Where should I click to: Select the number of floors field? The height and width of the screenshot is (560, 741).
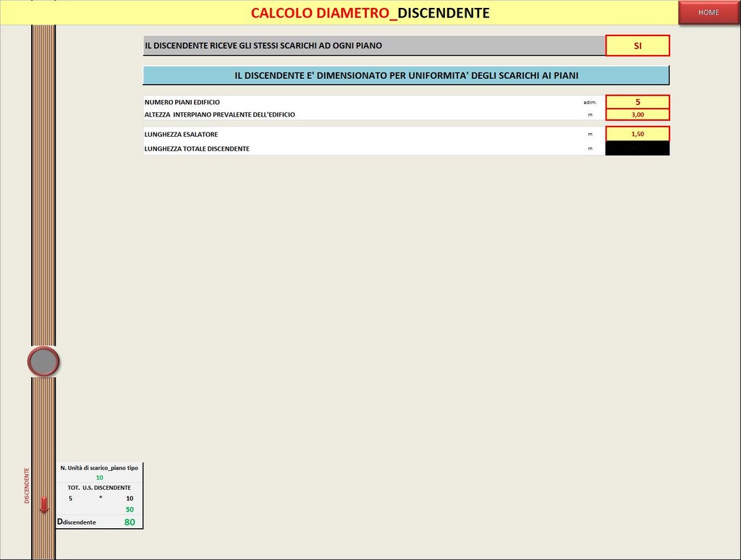[638, 102]
